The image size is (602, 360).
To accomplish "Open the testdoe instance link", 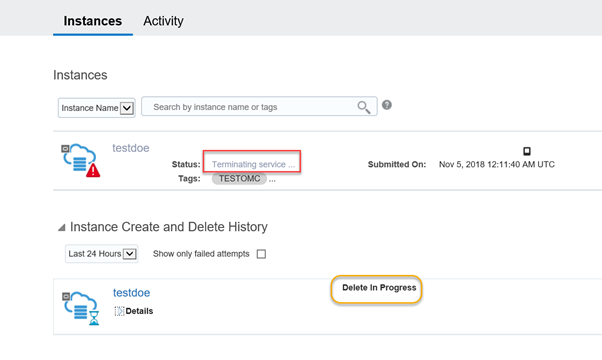I will (131, 148).
